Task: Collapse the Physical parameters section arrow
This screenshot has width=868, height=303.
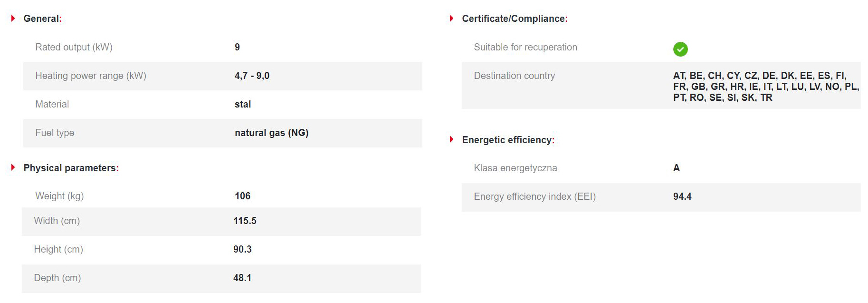Action: click(x=13, y=167)
